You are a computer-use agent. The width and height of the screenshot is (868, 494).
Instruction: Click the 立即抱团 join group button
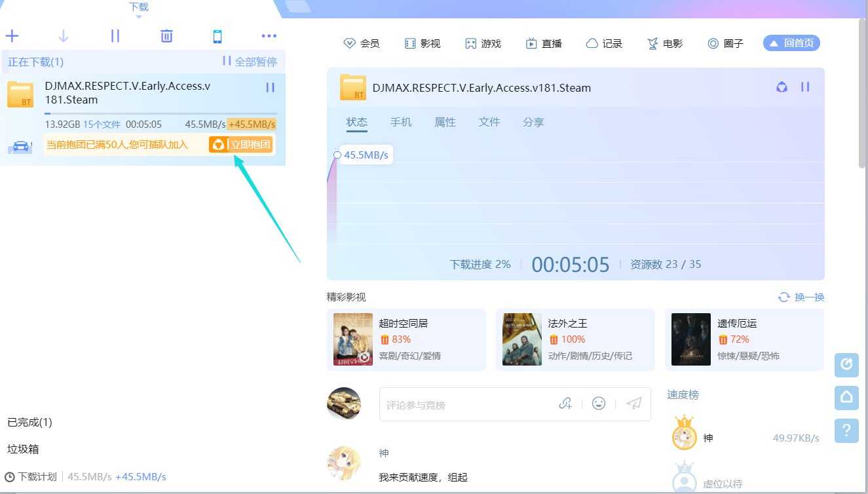coord(240,145)
